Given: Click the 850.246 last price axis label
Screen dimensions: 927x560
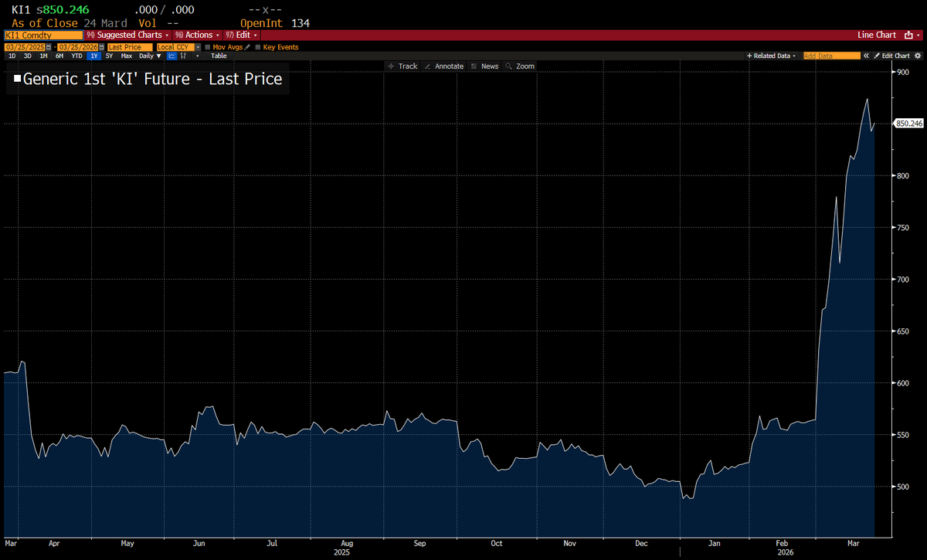Looking at the screenshot, I should 908,124.
